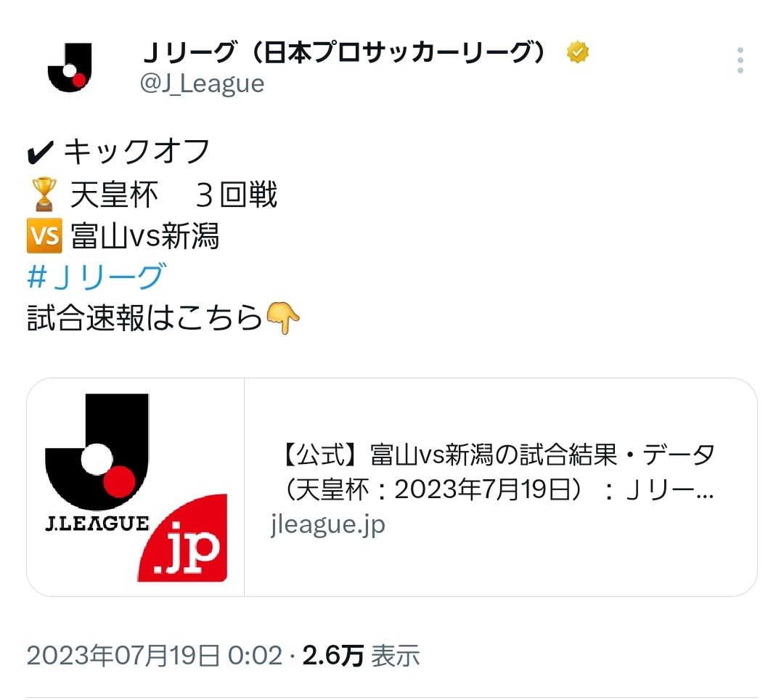Viewport: 784px width, 700px height.
Task: Click the trophy emoji beside 天皇杯
Action: tap(44, 194)
